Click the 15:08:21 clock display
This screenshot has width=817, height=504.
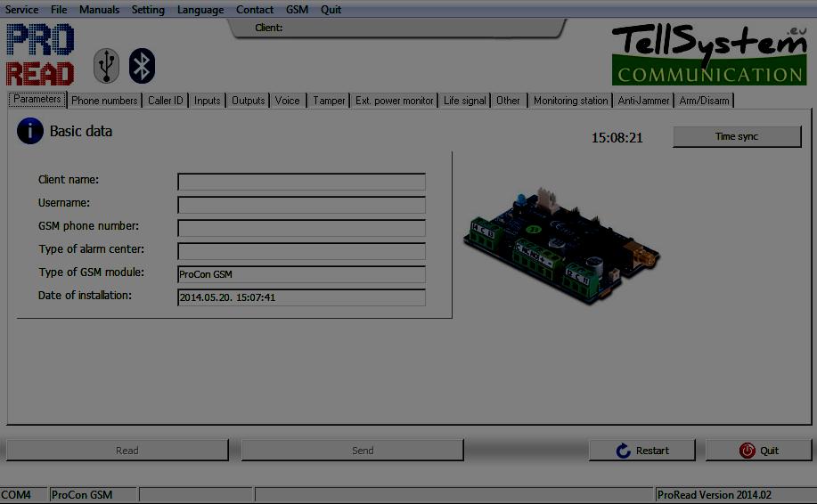click(617, 137)
